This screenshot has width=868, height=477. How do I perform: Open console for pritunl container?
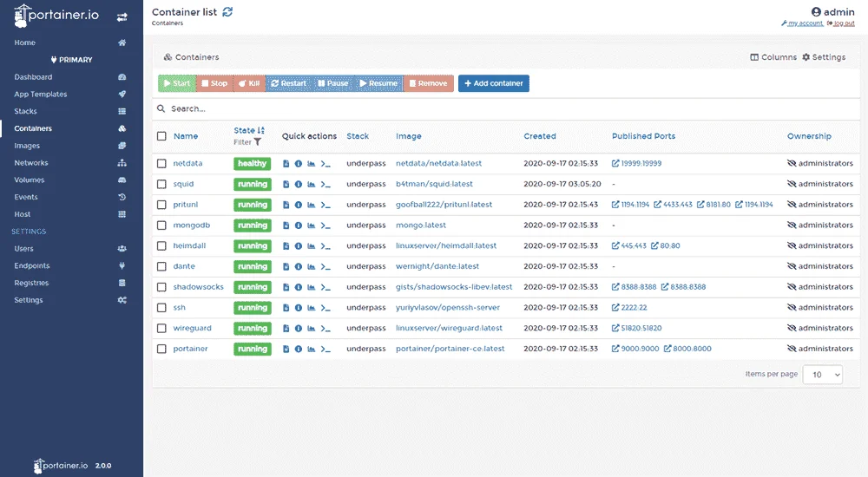(x=325, y=206)
